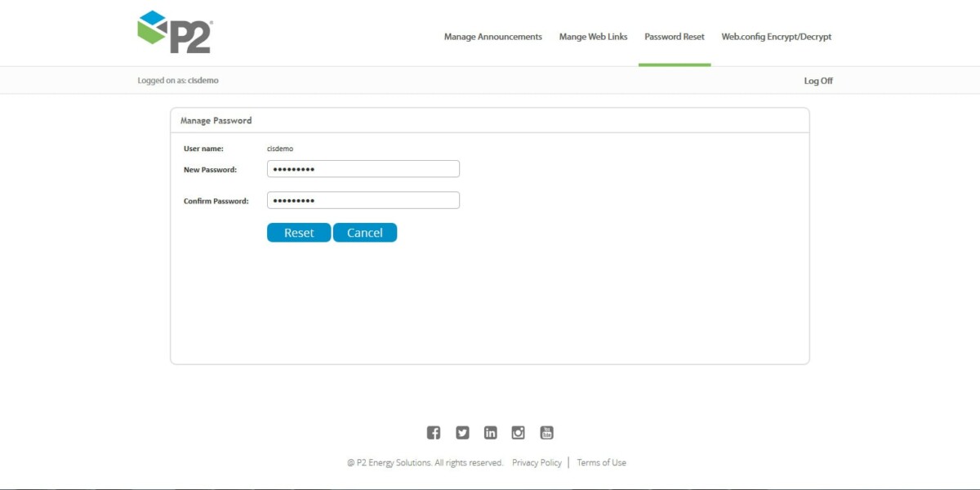The image size is (980, 490).
Task: Switch to the Password Reset tab
Action: 674,37
